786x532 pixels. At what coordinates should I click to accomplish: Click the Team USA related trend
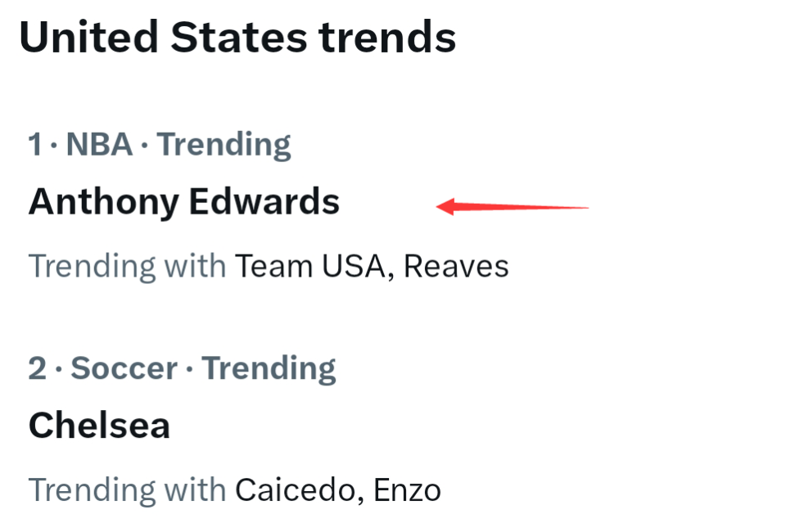point(309,266)
